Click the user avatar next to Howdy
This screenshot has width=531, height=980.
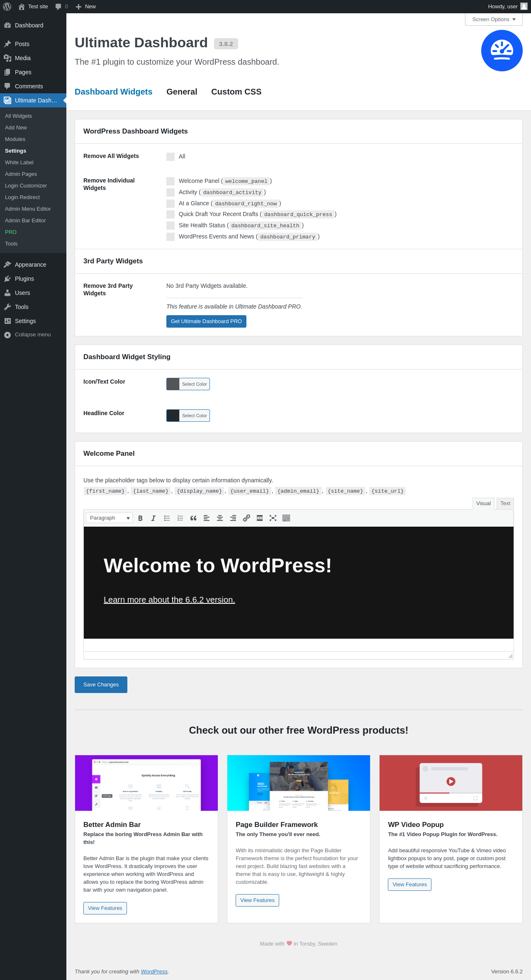[x=524, y=6]
